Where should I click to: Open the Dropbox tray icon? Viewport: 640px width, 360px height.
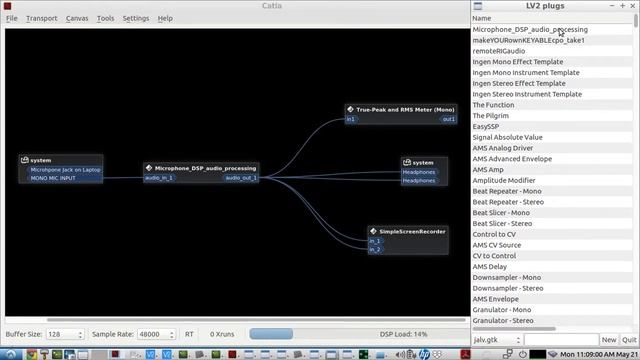437,354
